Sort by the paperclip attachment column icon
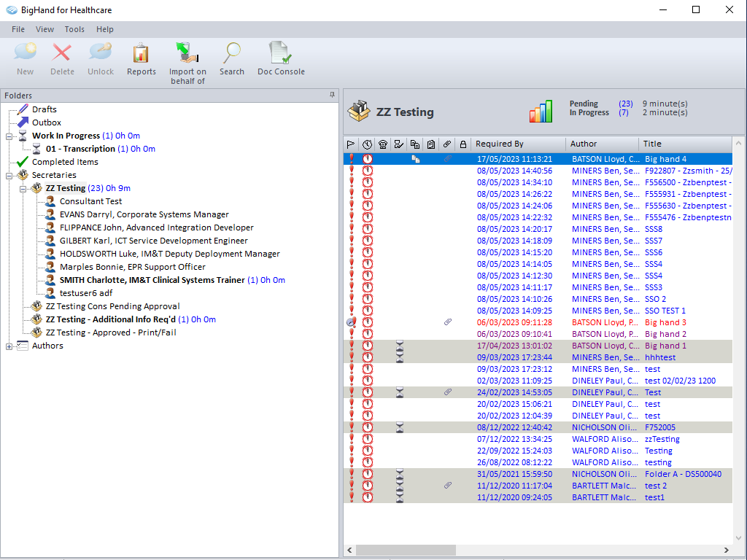Screen dimensions: 747x560 pyautogui.click(x=447, y=144)
